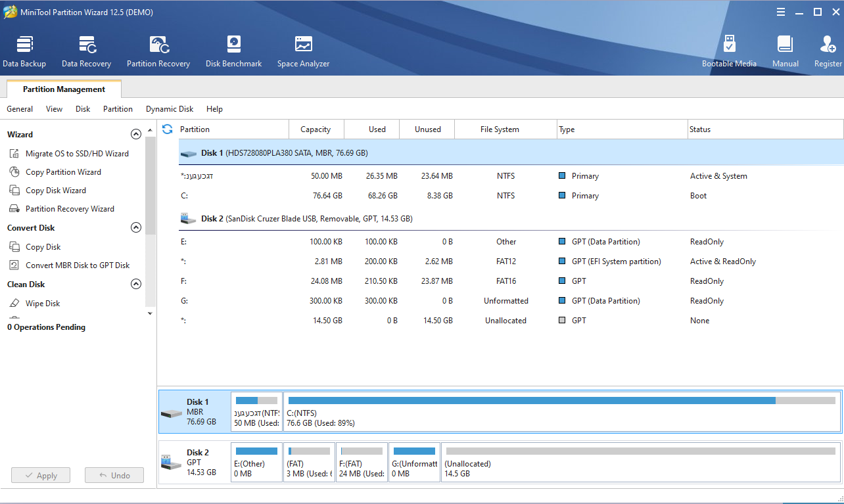The height and width of the screenshot is (504, 844).
Task: Collapse the Convert Disk section
Action: [136, 228]
